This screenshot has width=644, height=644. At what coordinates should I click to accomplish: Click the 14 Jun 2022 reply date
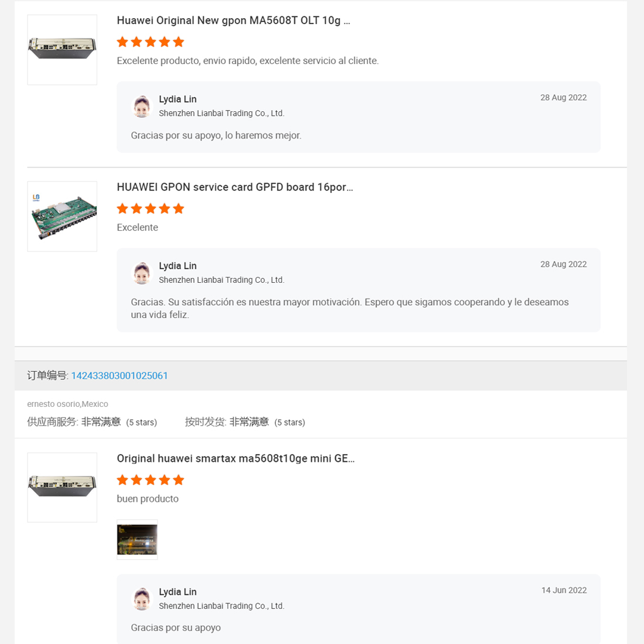click(564, 590)
